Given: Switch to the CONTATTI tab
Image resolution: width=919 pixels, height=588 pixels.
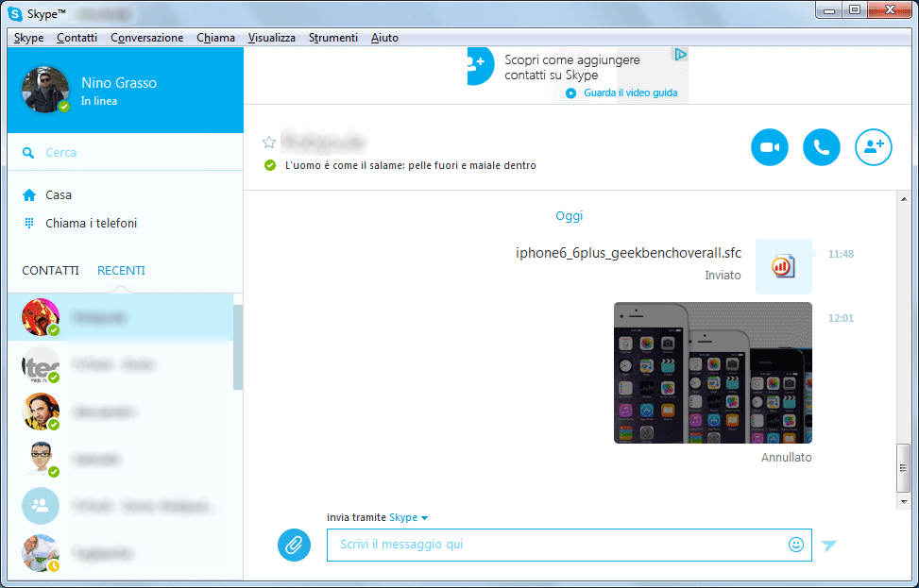Looking at the screenshot, I should [50, 271].
